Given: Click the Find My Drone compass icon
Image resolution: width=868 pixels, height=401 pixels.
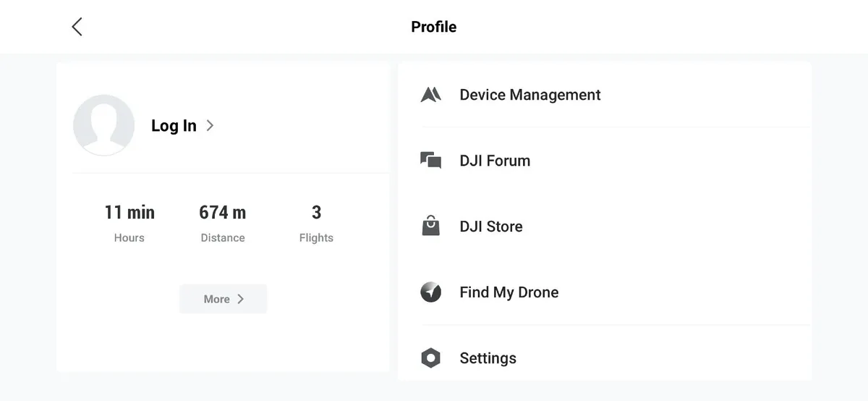Looking at the screenshot, I should 431,292.
